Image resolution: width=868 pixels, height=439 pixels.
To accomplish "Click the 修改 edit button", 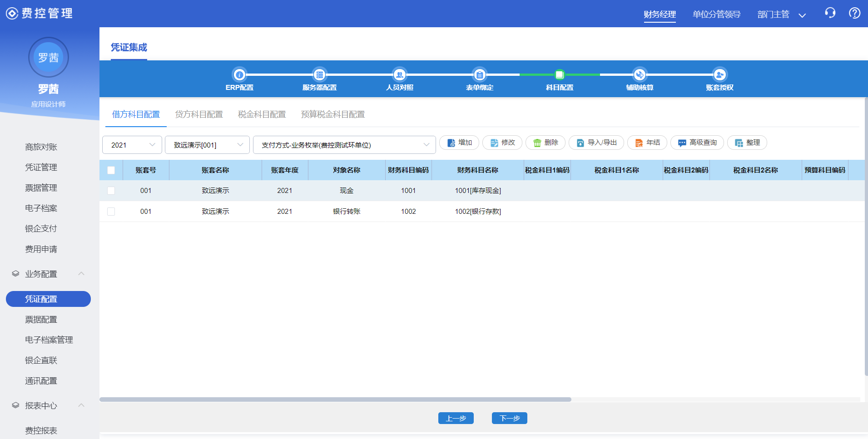I will [x=502, y=143].
